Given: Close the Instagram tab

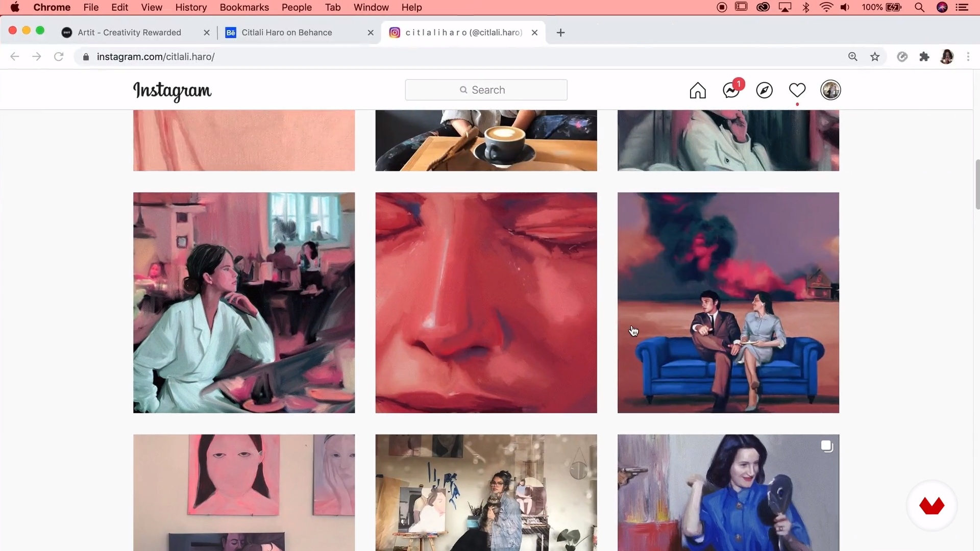Looking at the screenshot, I should point(534,33).
